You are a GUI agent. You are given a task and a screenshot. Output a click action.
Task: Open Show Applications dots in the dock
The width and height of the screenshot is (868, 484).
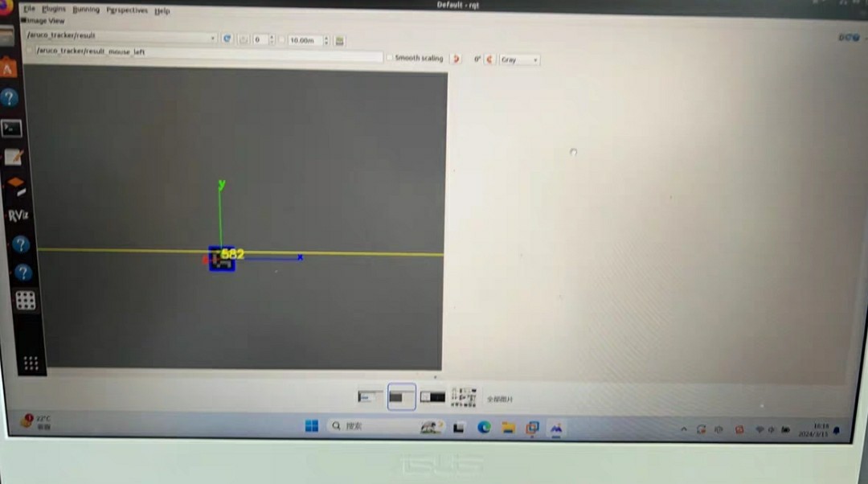click(31, 363)
